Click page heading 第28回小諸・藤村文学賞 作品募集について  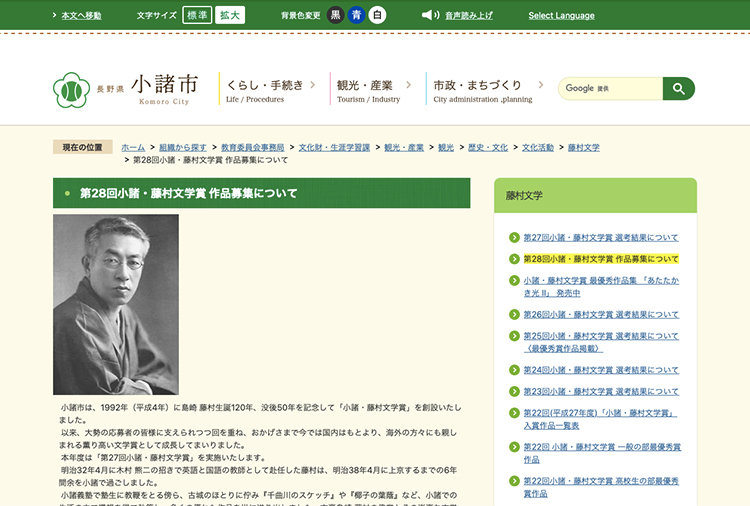[188, 193]
